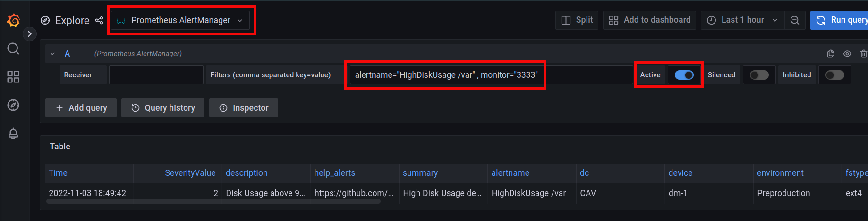Open the Last 1 hour time picker

point(742,20)
